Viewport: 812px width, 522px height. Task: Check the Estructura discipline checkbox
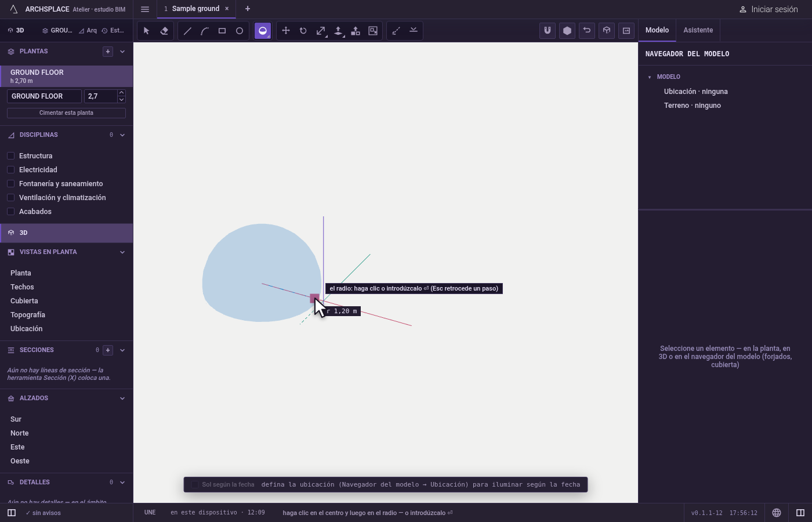point(10,155)
